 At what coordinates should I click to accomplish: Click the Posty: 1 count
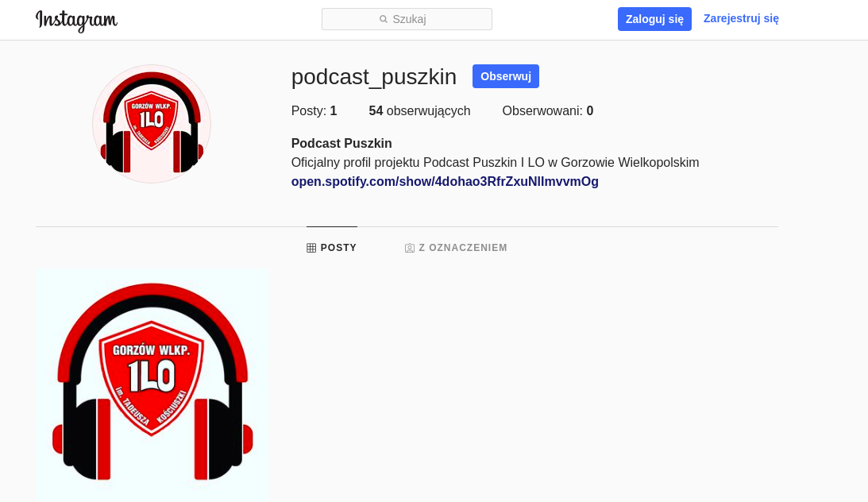click(314, 110)
